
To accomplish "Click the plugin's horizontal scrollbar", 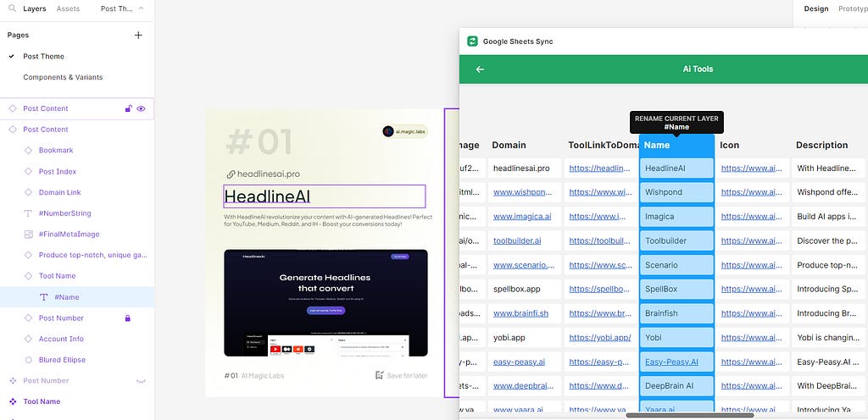I will coord(689,415).
